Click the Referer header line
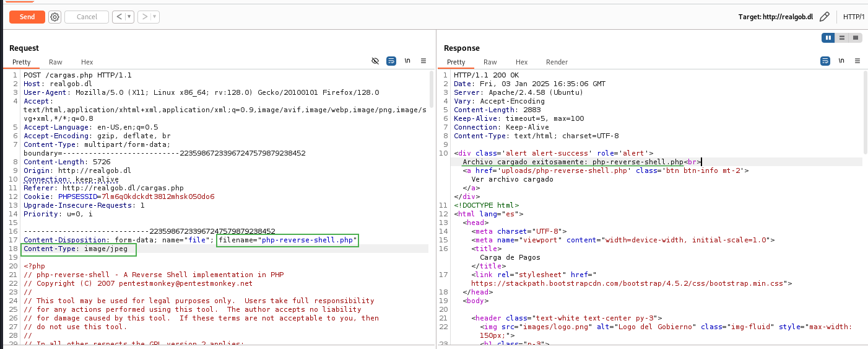Screen dimensions: 868x349 tap(103, 188)
